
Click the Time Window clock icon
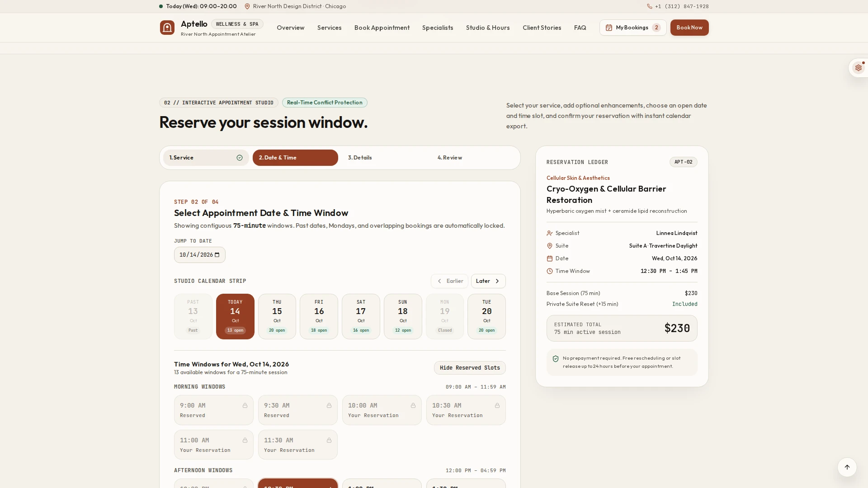tap(550, 271)
